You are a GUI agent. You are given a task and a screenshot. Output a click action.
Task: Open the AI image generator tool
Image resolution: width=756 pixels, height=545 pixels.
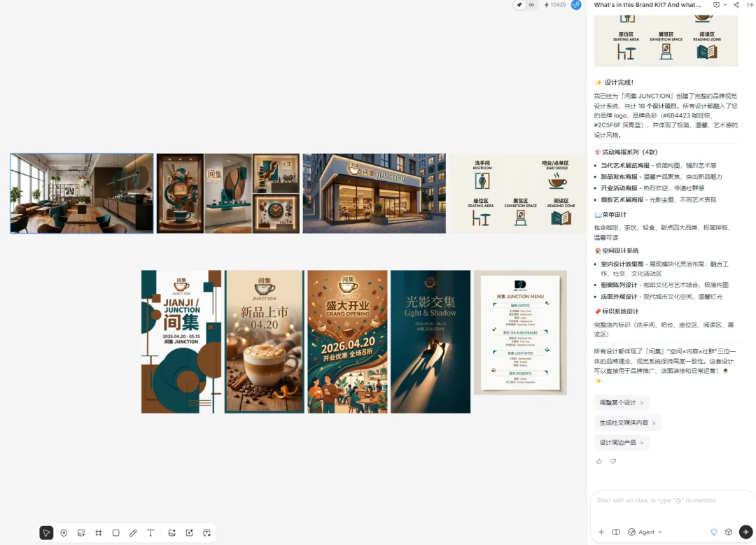pos(171,533)
